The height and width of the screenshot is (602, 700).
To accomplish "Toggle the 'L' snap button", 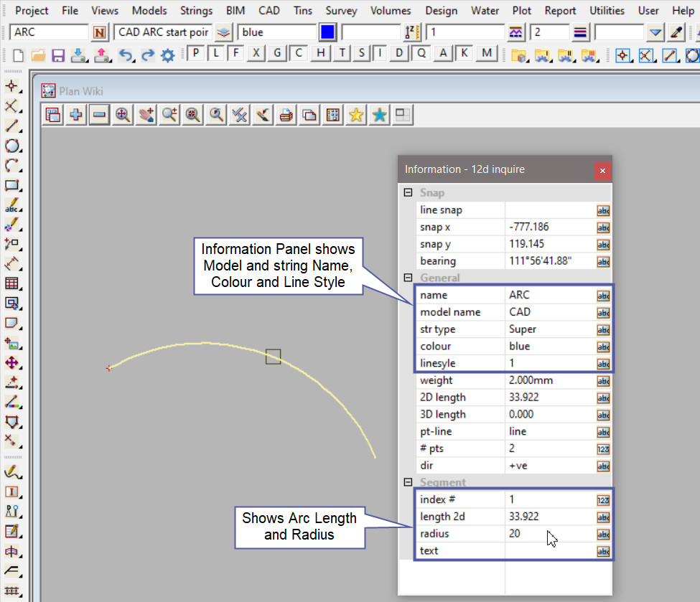I will pos(216,53).
